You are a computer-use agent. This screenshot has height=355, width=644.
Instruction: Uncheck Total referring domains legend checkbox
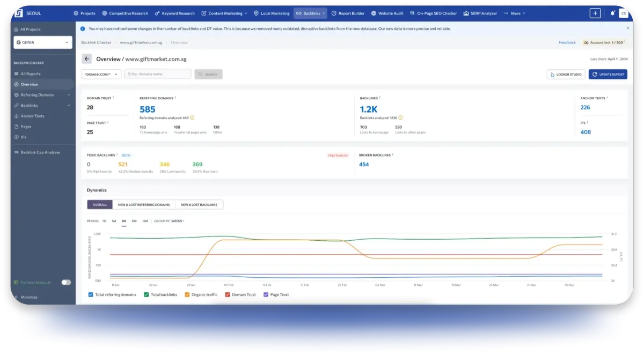pyautogui.click(x=90, y=294)
